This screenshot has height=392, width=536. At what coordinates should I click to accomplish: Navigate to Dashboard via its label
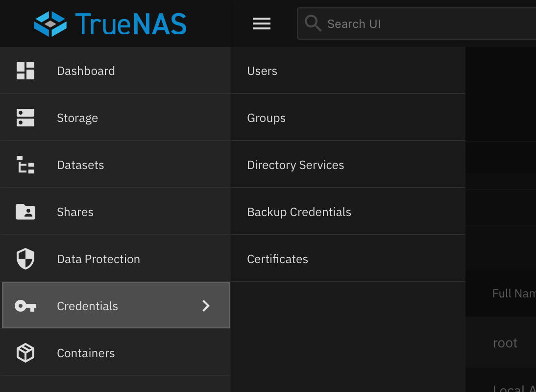86,71
